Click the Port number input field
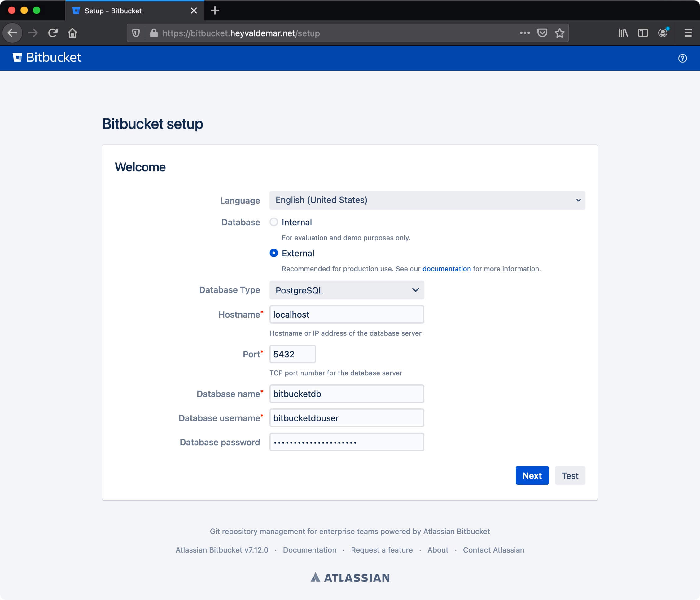This screenshot has width=700, height=600. point(291,354)
